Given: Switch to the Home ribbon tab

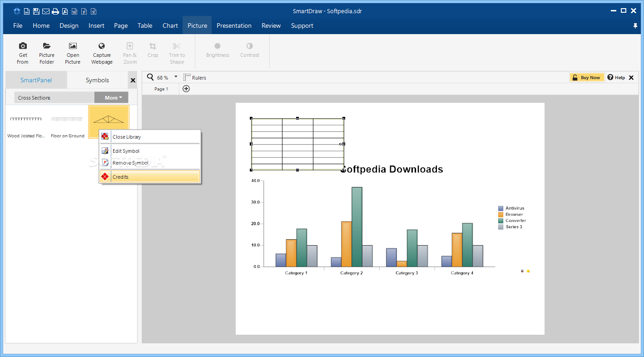Looking at the screenshot, I should click(41, 25).
